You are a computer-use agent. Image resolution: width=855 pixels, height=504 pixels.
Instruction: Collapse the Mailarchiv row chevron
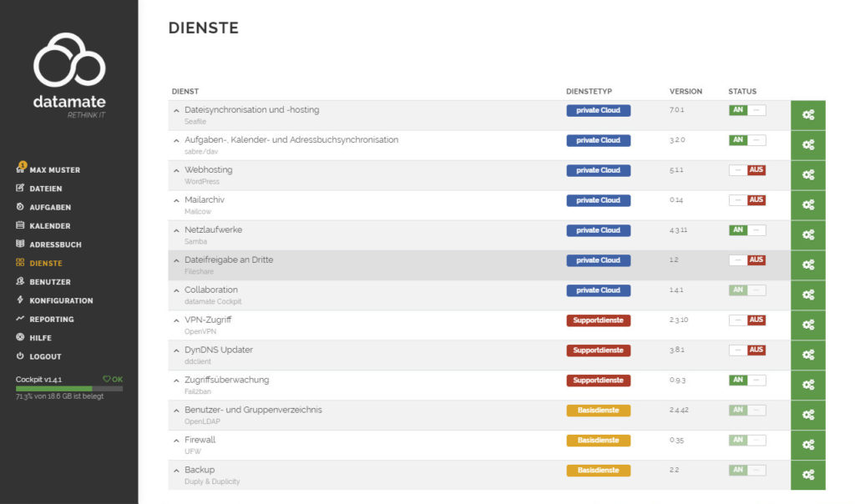coord(176,200)
